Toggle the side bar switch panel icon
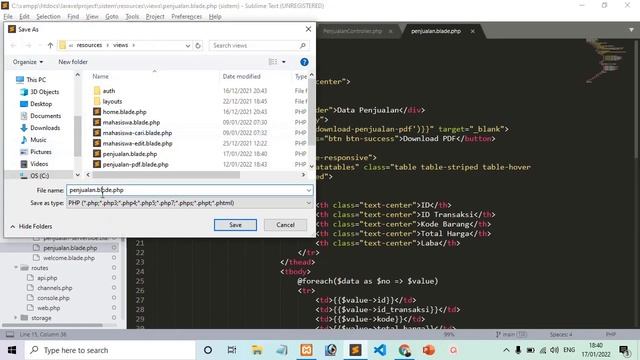Image resolution: width=640 pixels, height=360 pixels. (10, 334)
